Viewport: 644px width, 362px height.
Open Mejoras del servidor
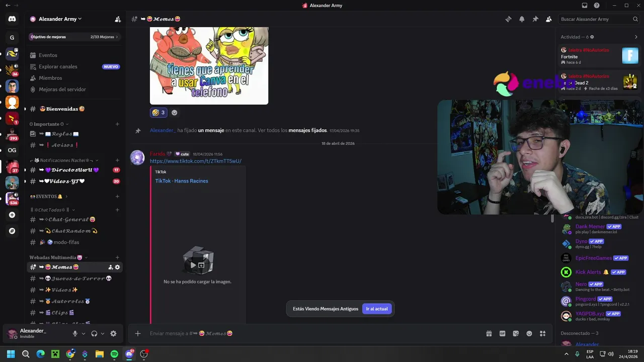click(74, 89)
